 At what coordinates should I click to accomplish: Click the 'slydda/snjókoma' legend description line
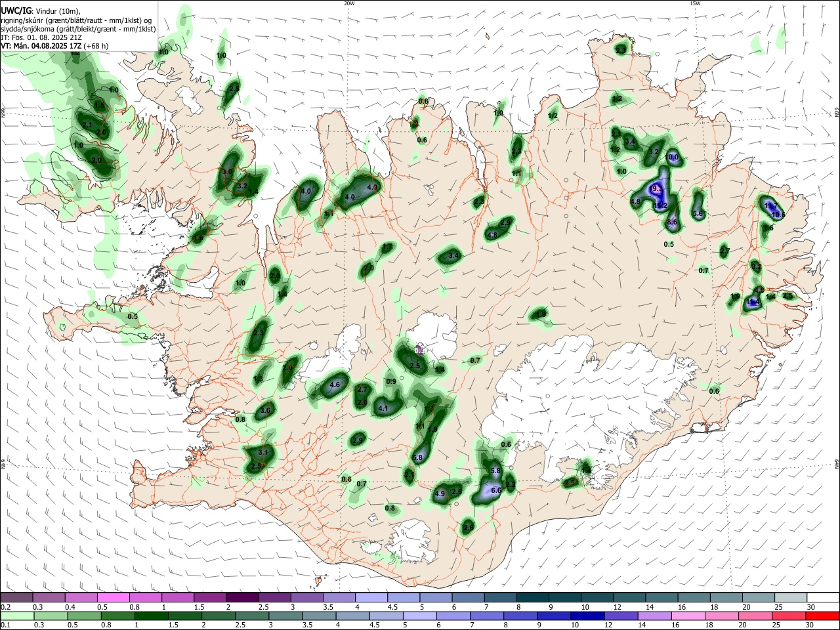pyautogui.click(x=78, y=29)
